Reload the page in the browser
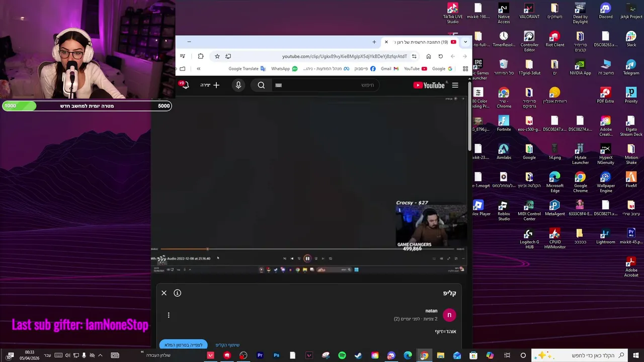The width and height of the screenshot is (644, 362). [x=440, y=56]
